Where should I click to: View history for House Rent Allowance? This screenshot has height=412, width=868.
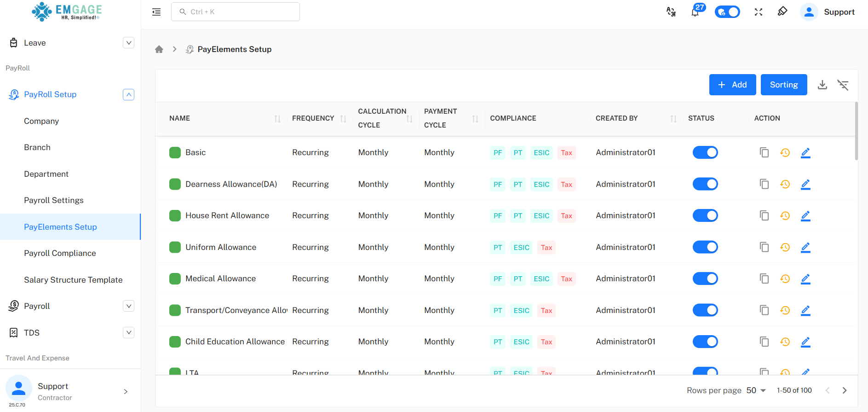coord(785,215)
